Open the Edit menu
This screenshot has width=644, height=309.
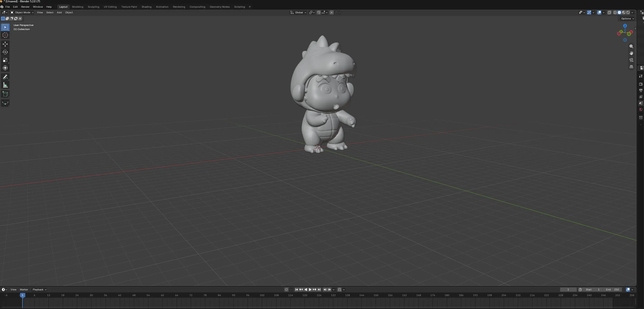(15, 7)
